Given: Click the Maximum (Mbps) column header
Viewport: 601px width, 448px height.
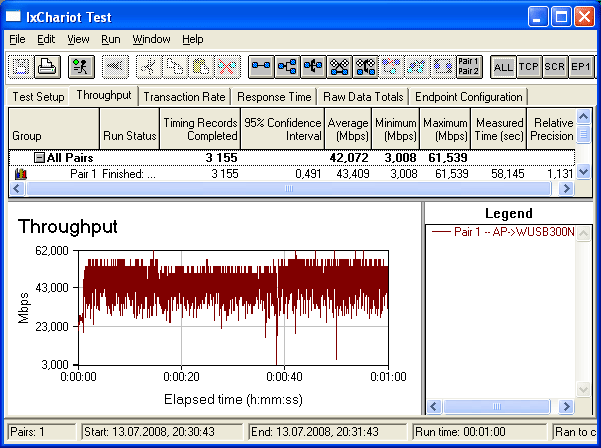Looking at the screenshot, I should [445, 129].
